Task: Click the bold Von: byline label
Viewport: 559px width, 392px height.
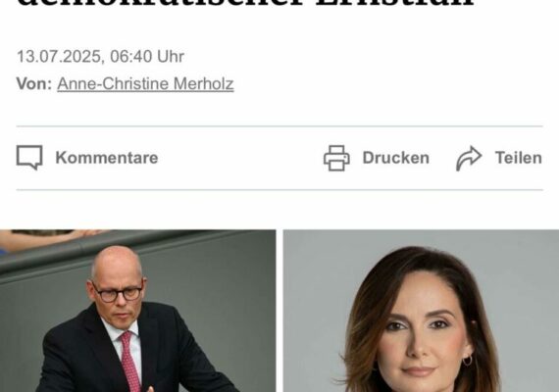Action: (x=34, y=83)
